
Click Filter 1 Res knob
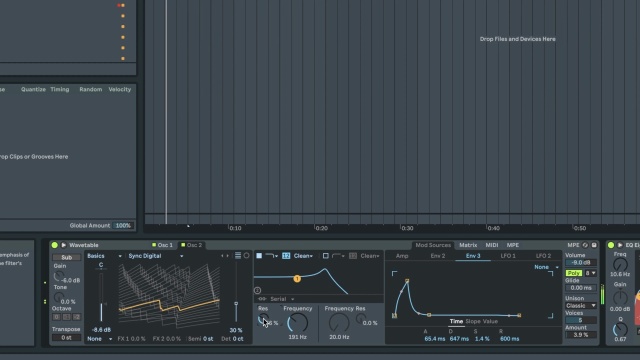tap(263, 319)
